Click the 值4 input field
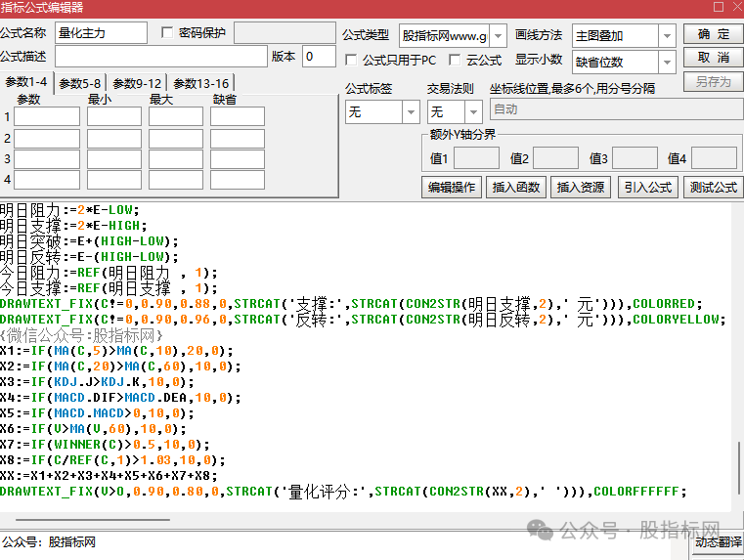Image resolution: width=744 pixels, height=560 pixels. coord(714,158)
